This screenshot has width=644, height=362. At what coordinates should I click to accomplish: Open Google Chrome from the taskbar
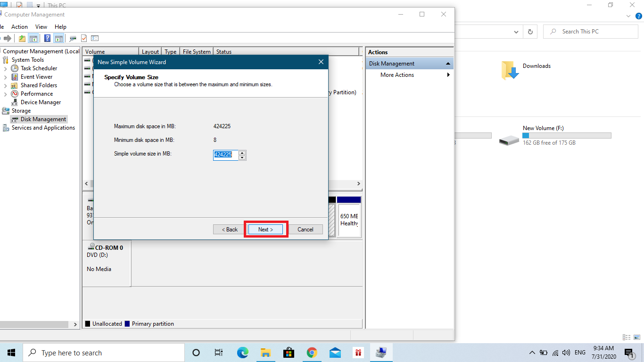(312, 352)
